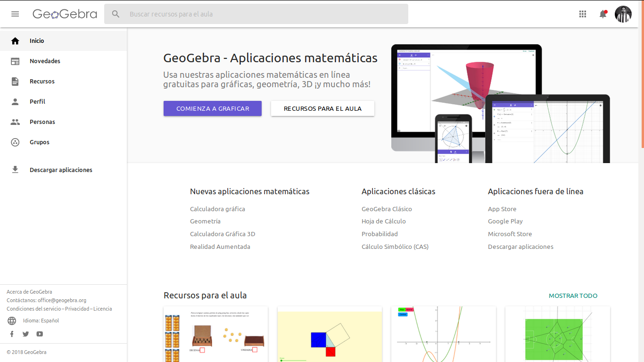The width and height of the screenshot is (644, 362).
Task: Open the notifications bell
Action: tap(603, 14)
